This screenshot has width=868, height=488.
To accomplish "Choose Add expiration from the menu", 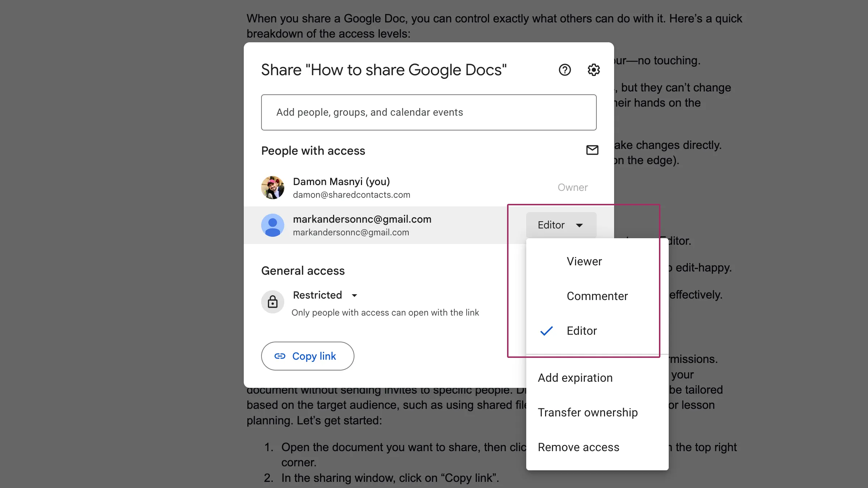I will (575, 377).
